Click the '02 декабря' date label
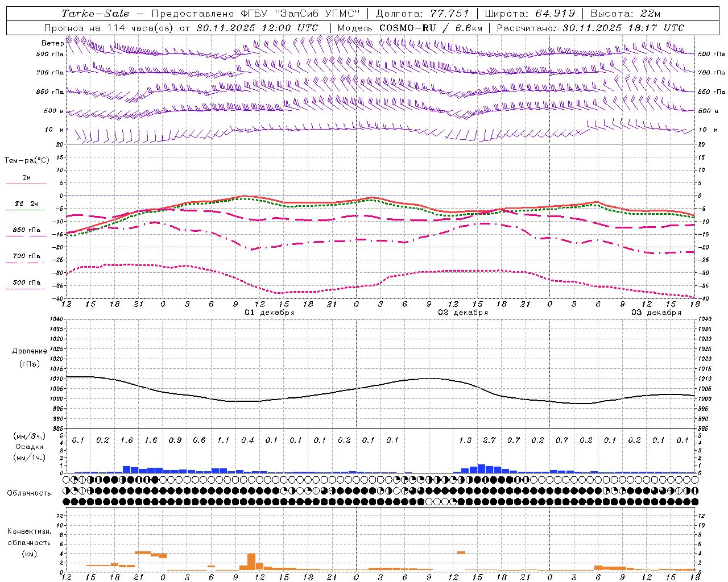 463,313
